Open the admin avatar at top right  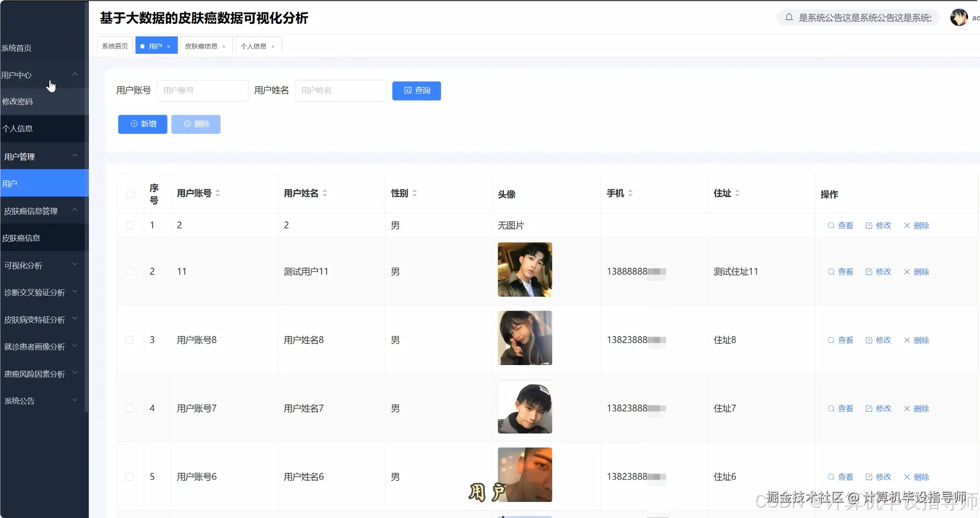coord(959,17)
